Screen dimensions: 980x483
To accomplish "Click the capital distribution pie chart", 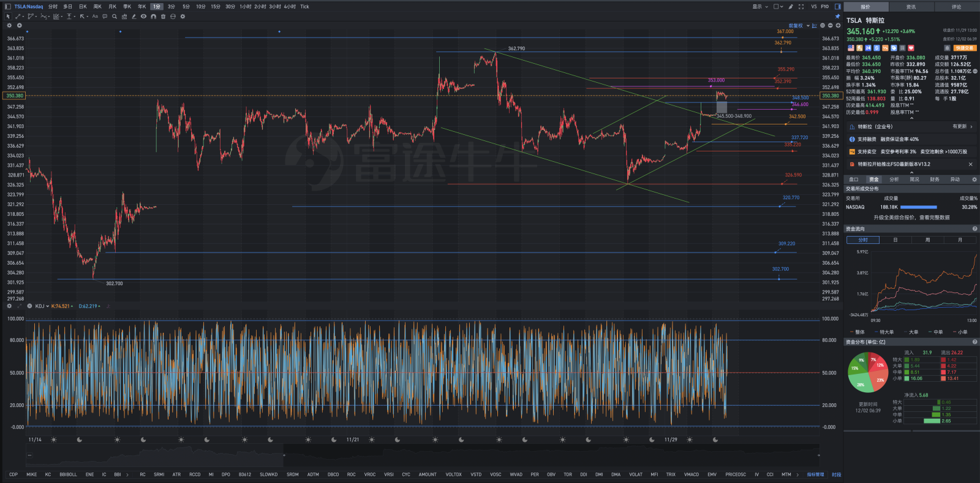I will coord(868,372).
